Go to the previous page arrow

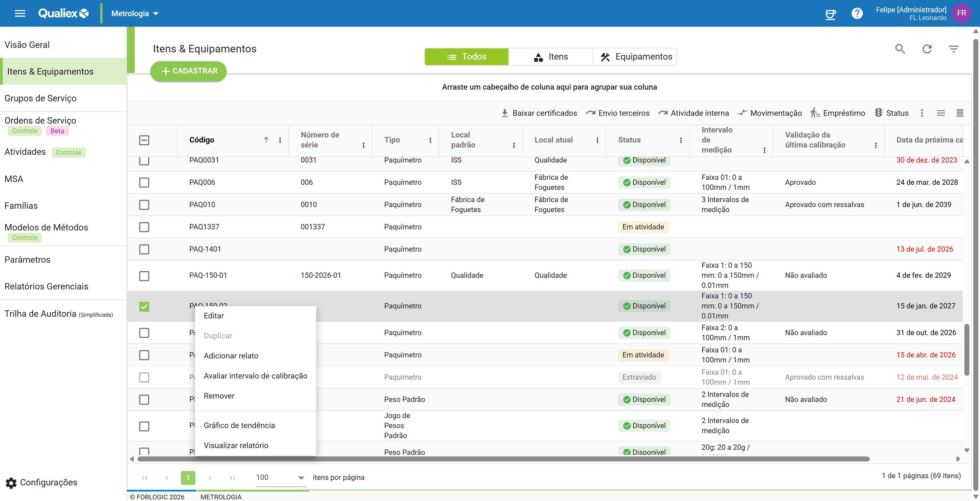(167, 478)
